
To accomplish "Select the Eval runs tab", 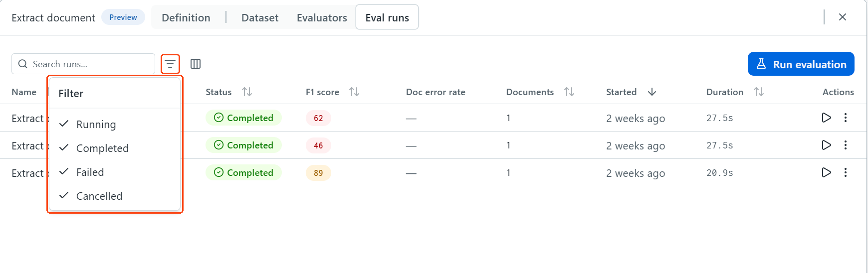I will [387, 17].
